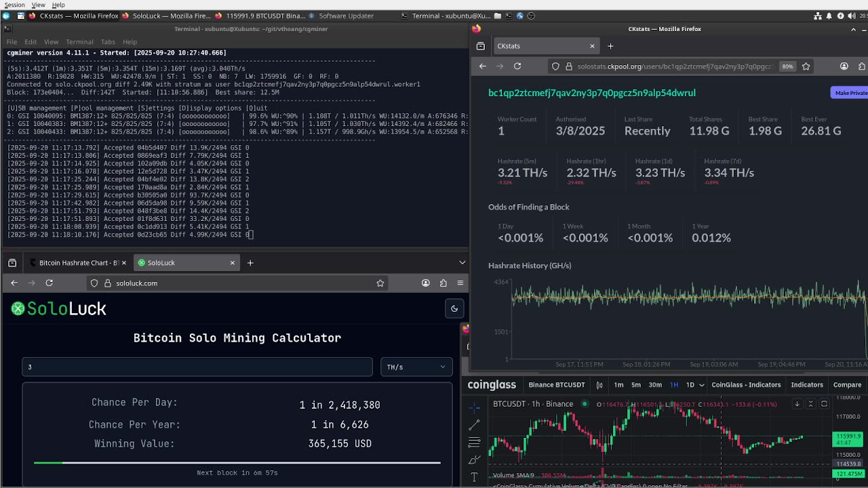Viewport: 868px width, 488px height.
Task: Expand the timeframe dropdown chevron
Action: tap(701, 385)
